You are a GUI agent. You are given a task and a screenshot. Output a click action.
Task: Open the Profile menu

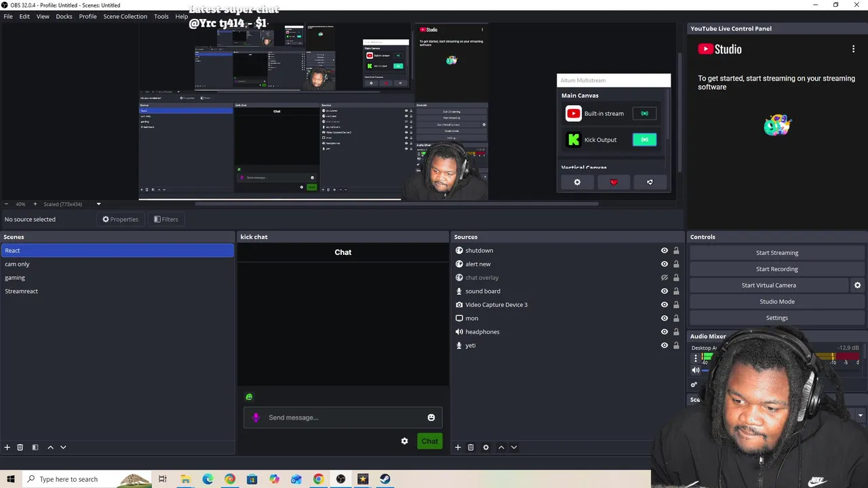coord(87,16)
